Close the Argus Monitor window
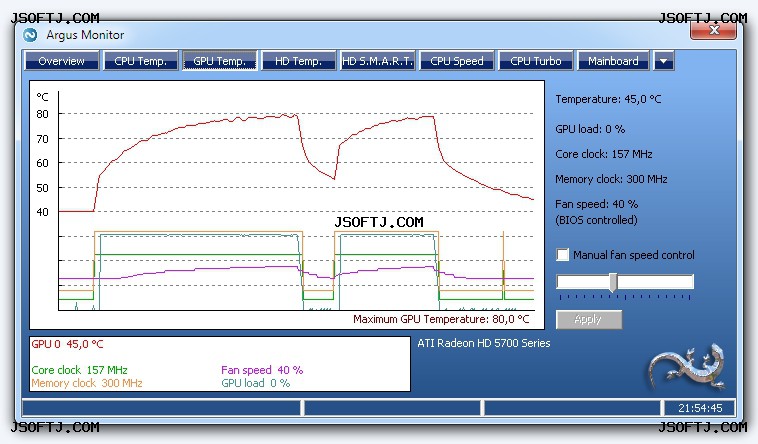 coord(714,30)
